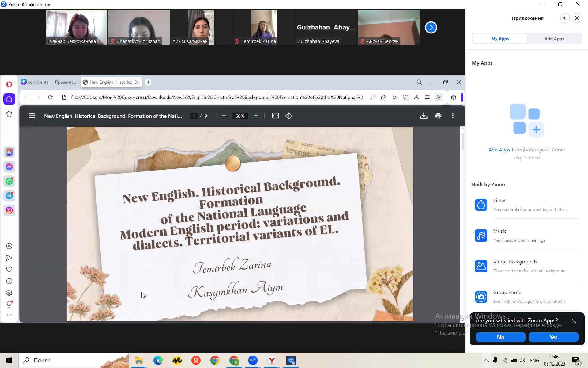Zoom in on the PDF with plus

pyautogui.click(x=256, y=116)
